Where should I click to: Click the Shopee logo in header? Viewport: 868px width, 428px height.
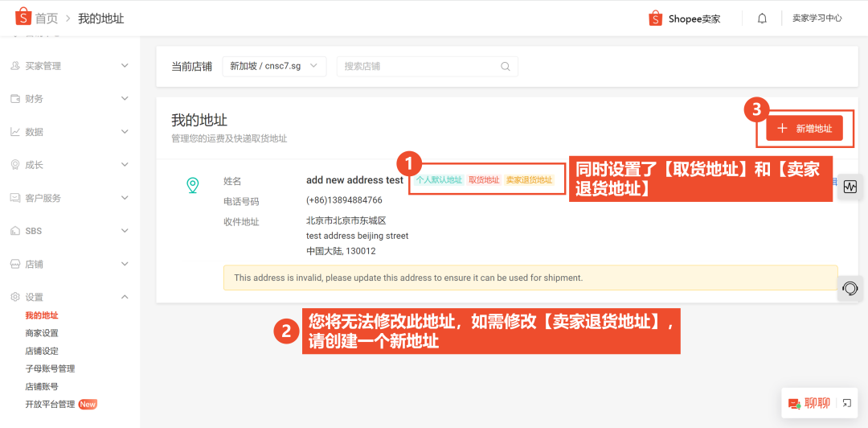(23, 17)
